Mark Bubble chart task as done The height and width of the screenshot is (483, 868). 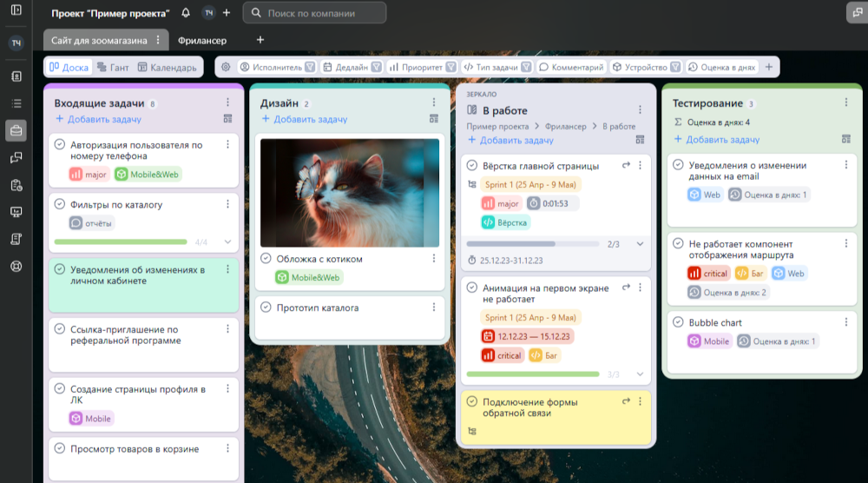coord(678,321)
